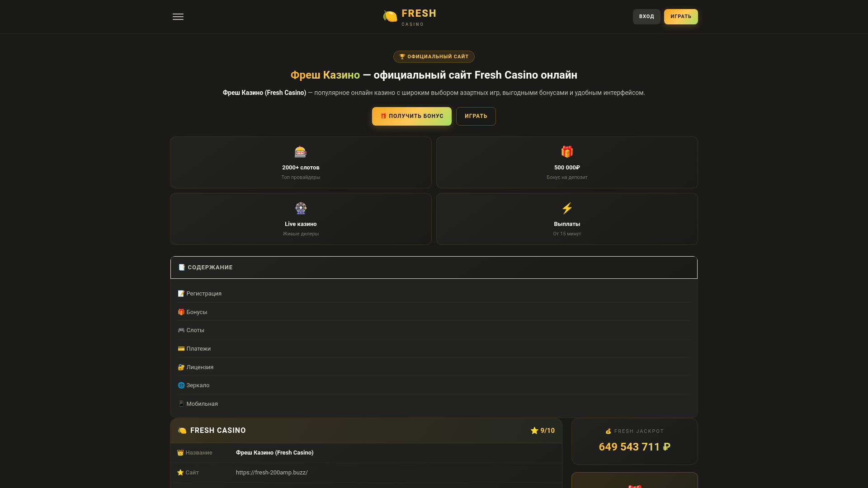This screenshot has height=488, width=868.
Task: Click the 649 543 711 ₽ jackpot amount
Action: click(x=635, y=447)
